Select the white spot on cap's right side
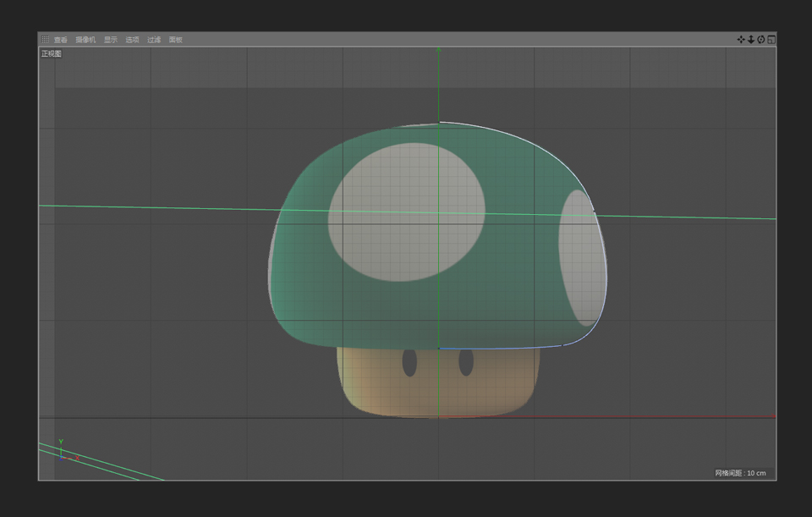This screenshot has height=517, width=812. pos(582,258)
